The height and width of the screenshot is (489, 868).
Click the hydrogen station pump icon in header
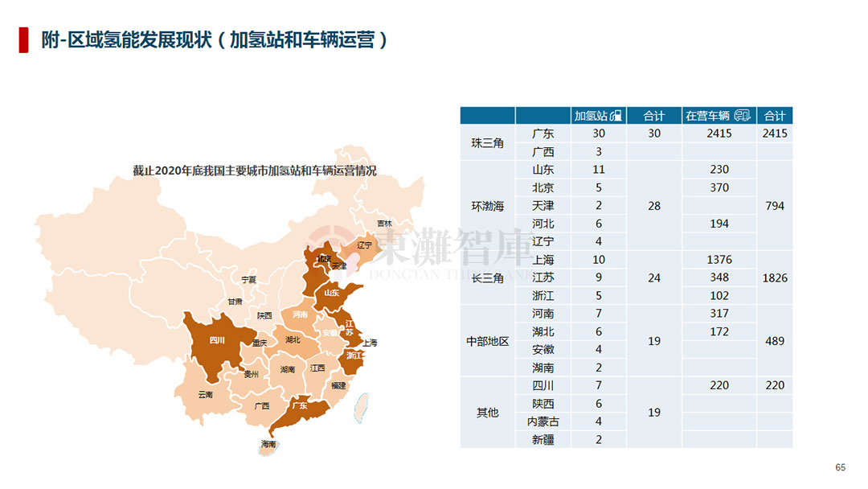click(616, 116)
